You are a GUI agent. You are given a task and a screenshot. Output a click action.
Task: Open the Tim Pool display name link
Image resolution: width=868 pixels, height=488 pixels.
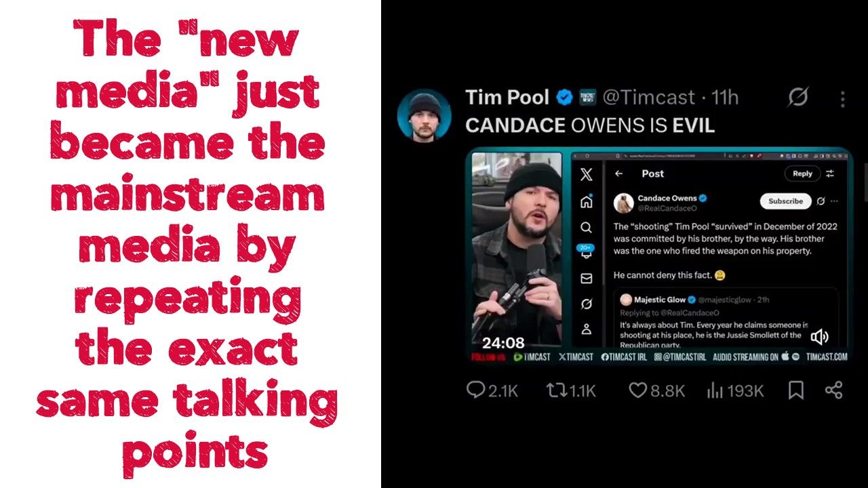(x=507, y=98)
